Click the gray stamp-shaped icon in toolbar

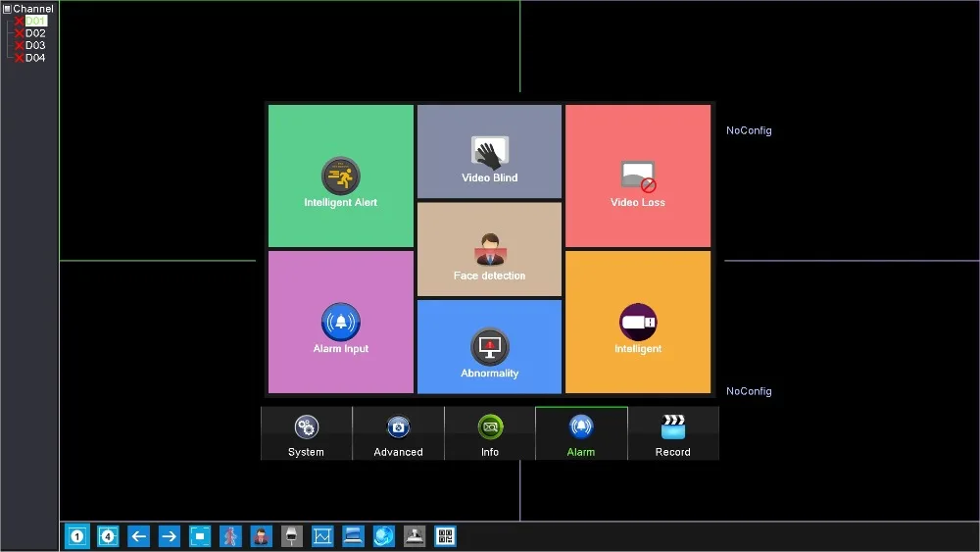pyautogui.click(x=415, y=536)
